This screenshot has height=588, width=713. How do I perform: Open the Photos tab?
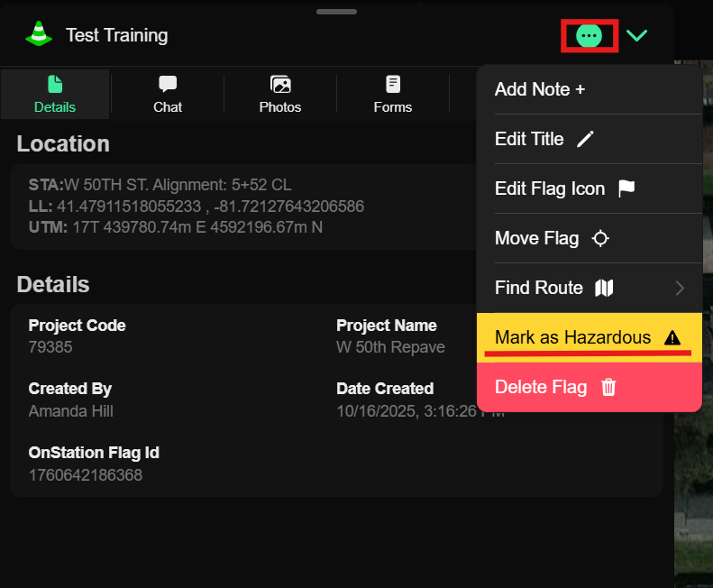[280, 95]
